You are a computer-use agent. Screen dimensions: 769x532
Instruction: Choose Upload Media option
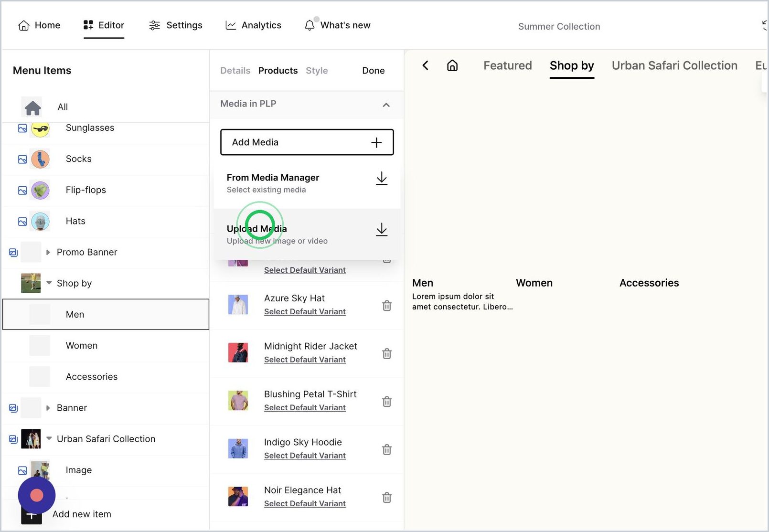coord(307,234)
